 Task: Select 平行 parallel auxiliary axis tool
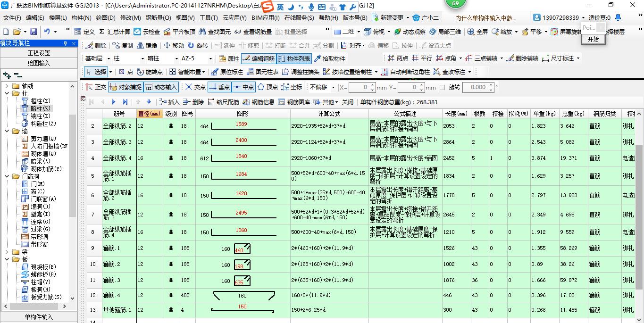[422, 58]
